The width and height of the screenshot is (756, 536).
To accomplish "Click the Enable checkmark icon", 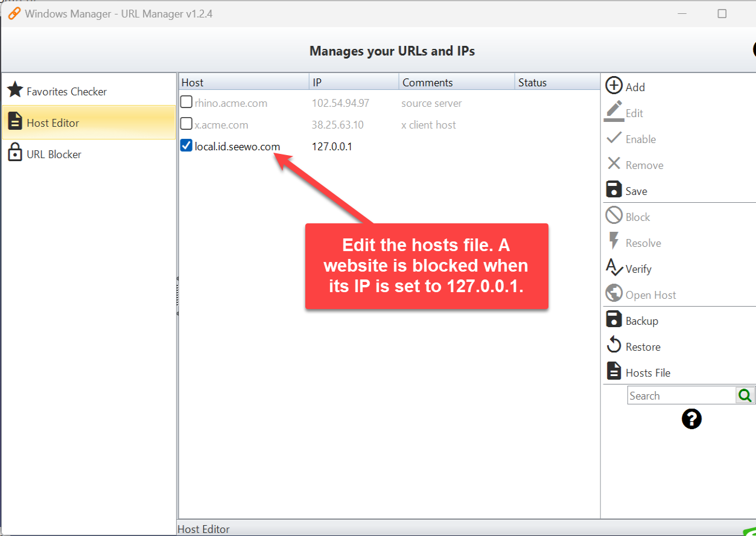I will (614, 138).
